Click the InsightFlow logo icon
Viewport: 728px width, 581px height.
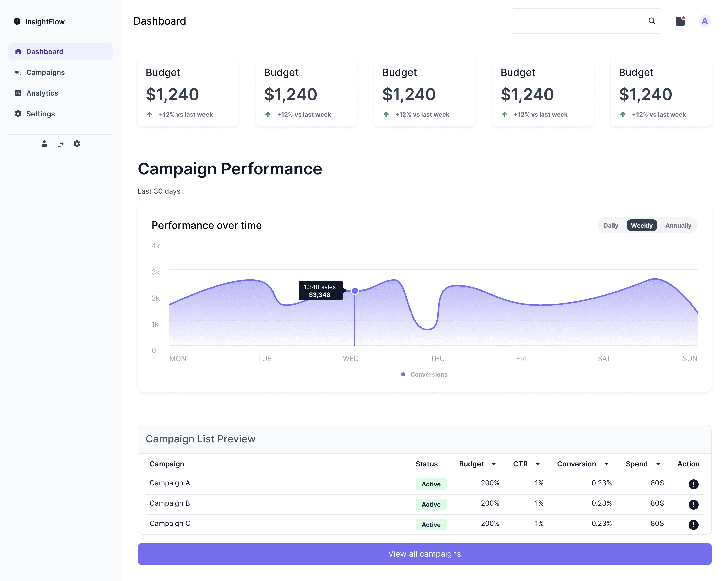coord(17,21)
